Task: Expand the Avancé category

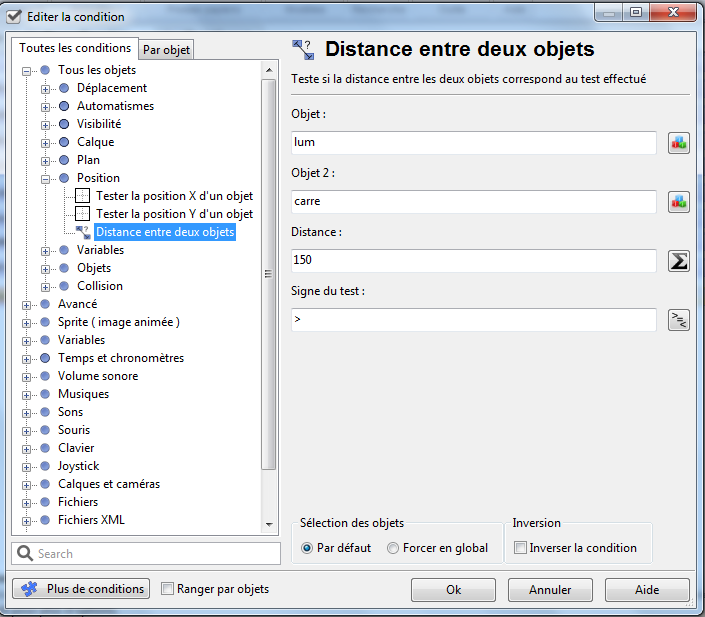Action: click(x=27, y=305)
